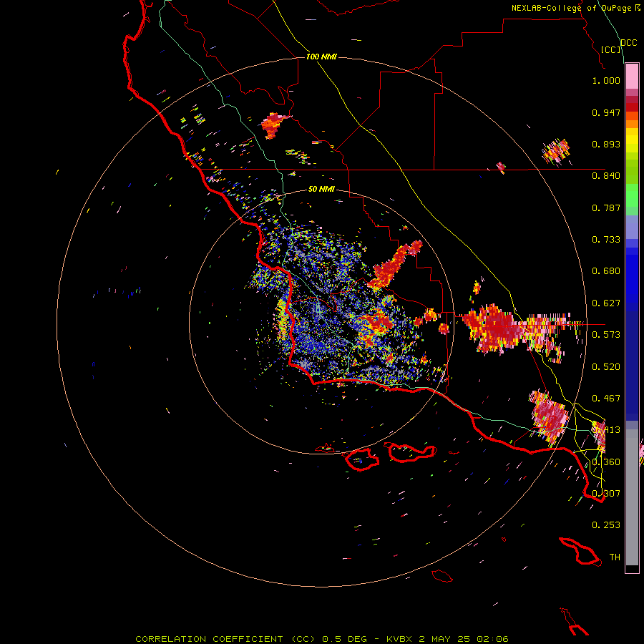Click the Correlation Coefficient caption at bottom
Image resolution: width=644 pixels, height=644 pixels.
click(x=321, y=639)
